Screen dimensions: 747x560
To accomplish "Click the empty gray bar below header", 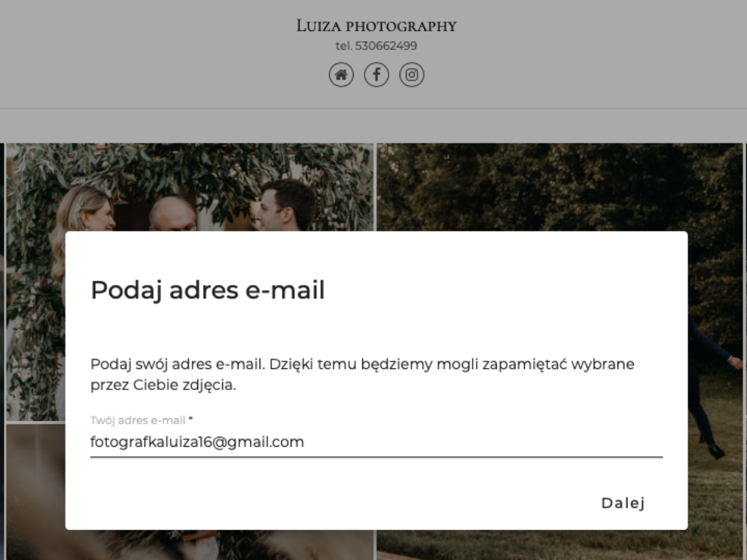I will [x=374, y=126].
